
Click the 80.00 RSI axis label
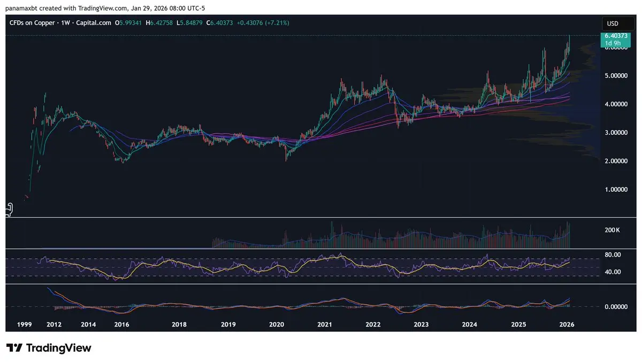click(x=613, y=254)
